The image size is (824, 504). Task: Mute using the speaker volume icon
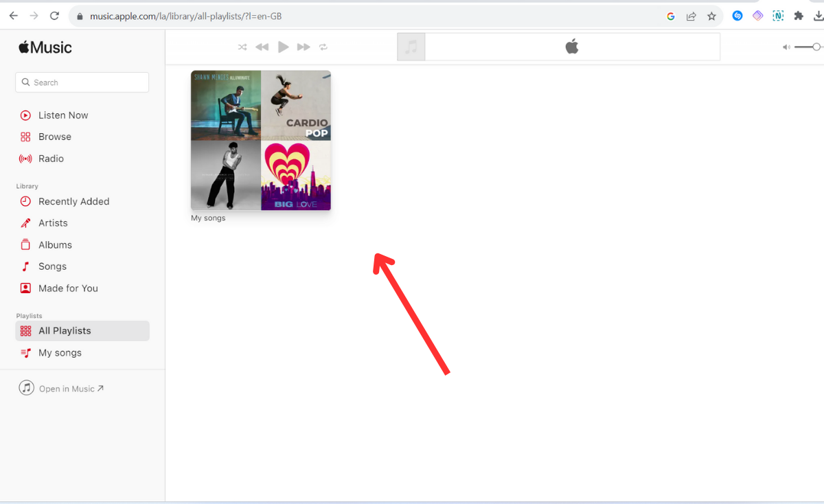786,47
